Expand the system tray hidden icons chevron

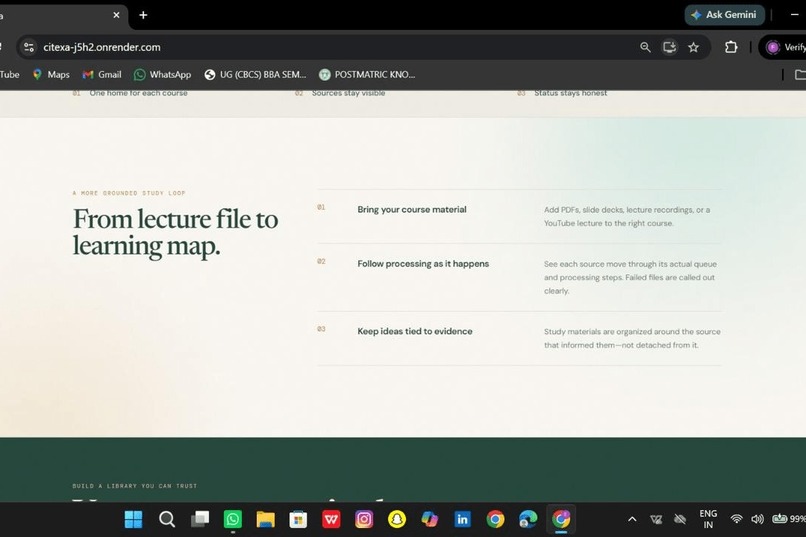632,520
